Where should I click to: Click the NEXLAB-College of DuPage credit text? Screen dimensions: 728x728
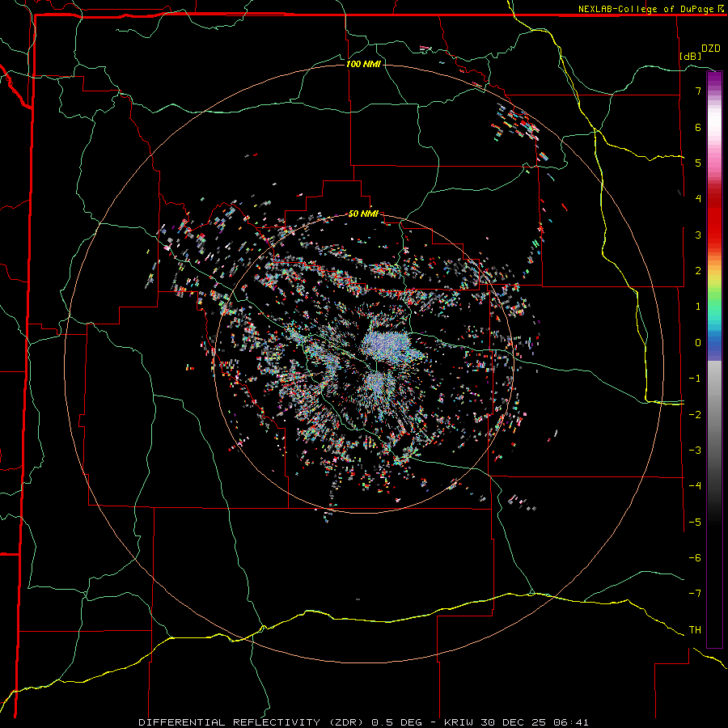647,9
